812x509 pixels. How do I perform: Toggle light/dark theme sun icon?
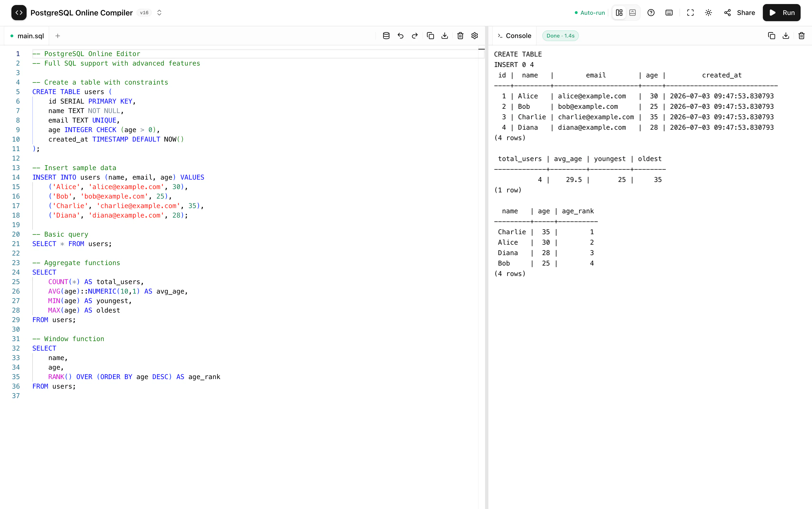[709, 13]
